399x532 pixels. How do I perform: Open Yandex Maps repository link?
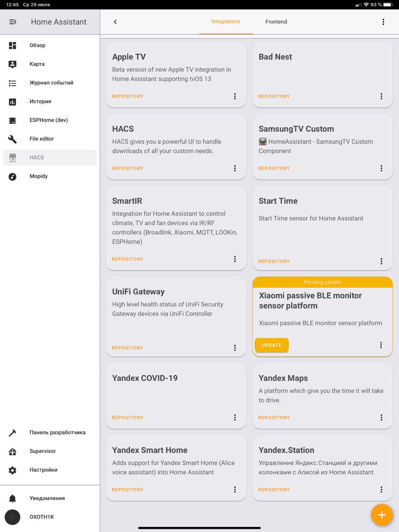coord(274,418)
